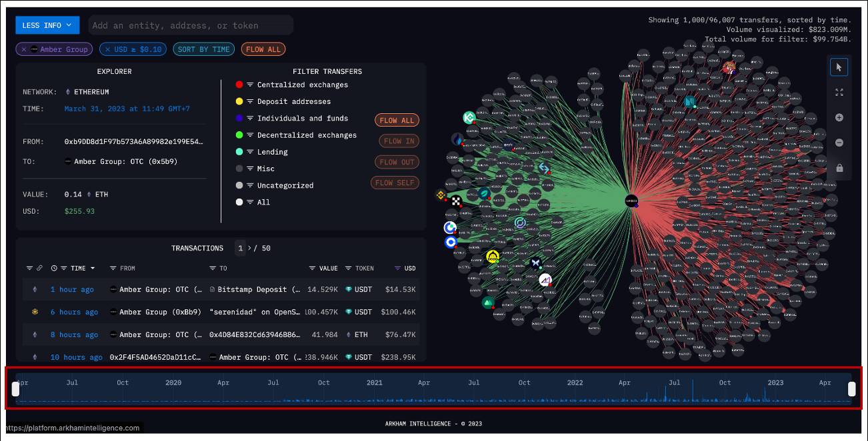Click the Ethereum icon next to NETWORK
Viewport: 868px width, 441px height.
click(67, 92)
